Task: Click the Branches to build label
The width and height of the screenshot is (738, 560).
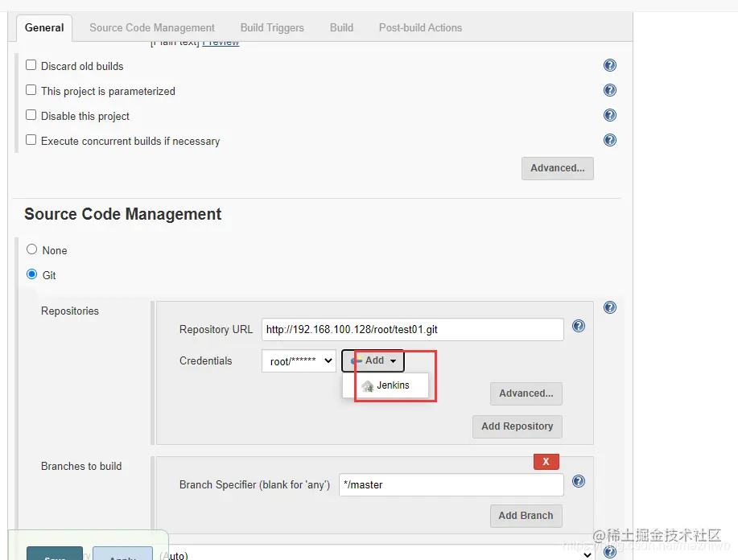Action: 81,467
